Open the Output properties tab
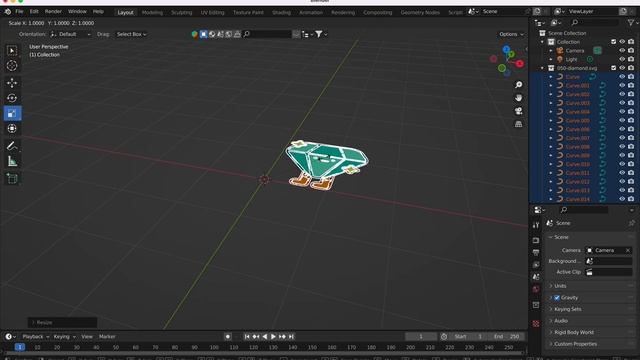The height and width of the screenshot is (360, 640). 536,253
